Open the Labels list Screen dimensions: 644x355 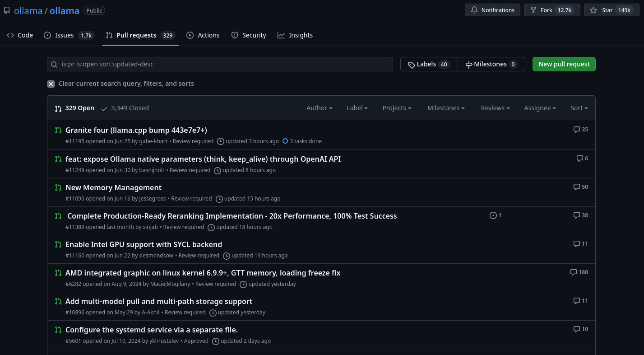429,64
